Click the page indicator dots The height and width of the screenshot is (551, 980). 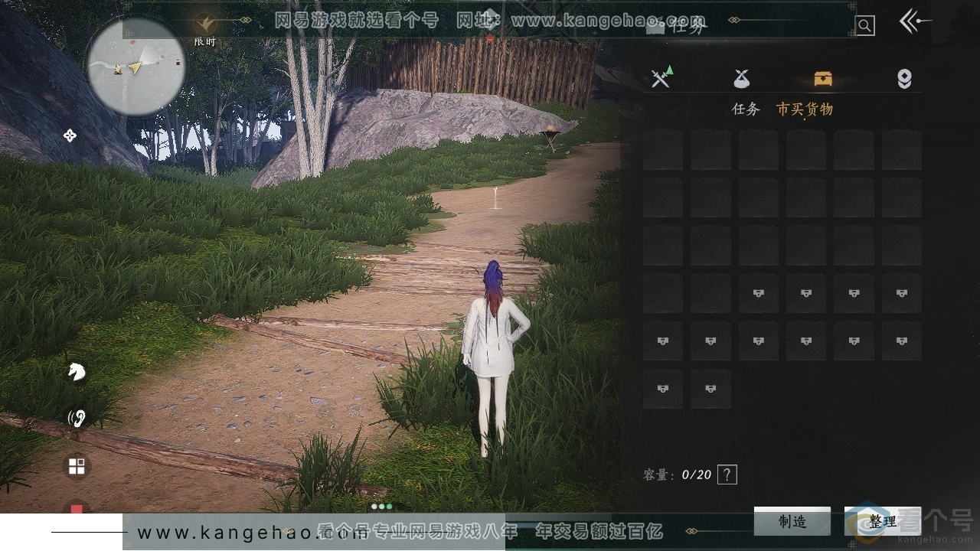[x=381, y=506]
